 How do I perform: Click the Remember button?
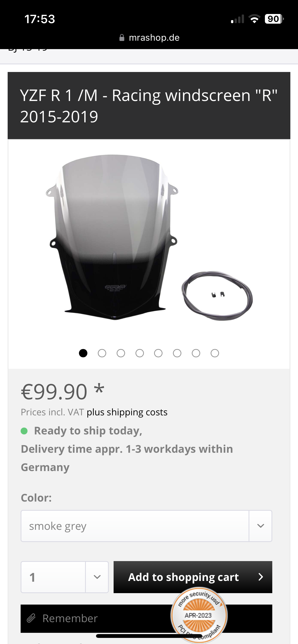(146, 618)
